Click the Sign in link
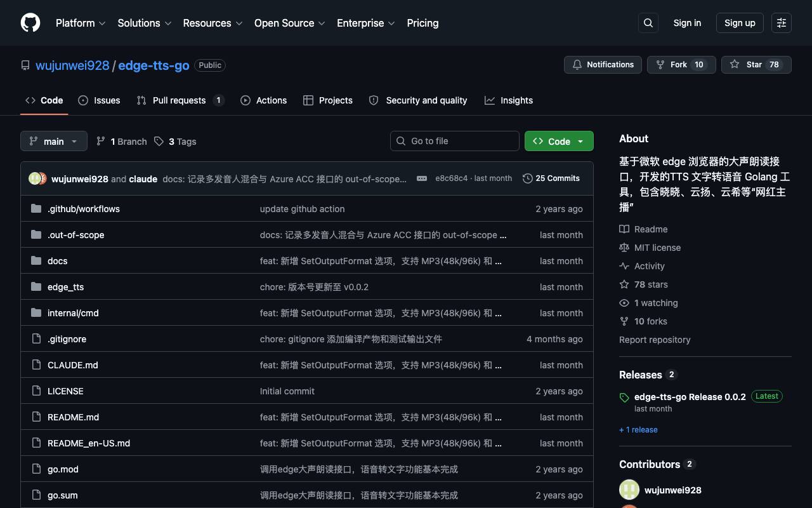 (687, 23)
